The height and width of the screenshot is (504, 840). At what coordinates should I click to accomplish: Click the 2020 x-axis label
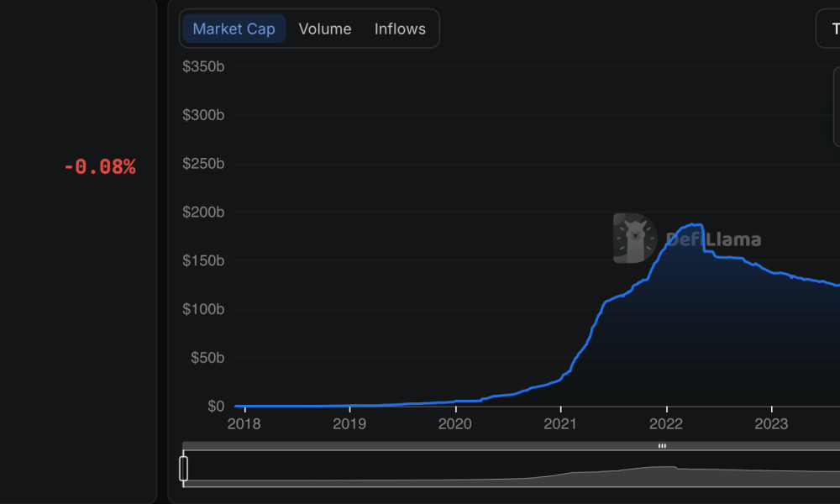(x=454, y=423)
